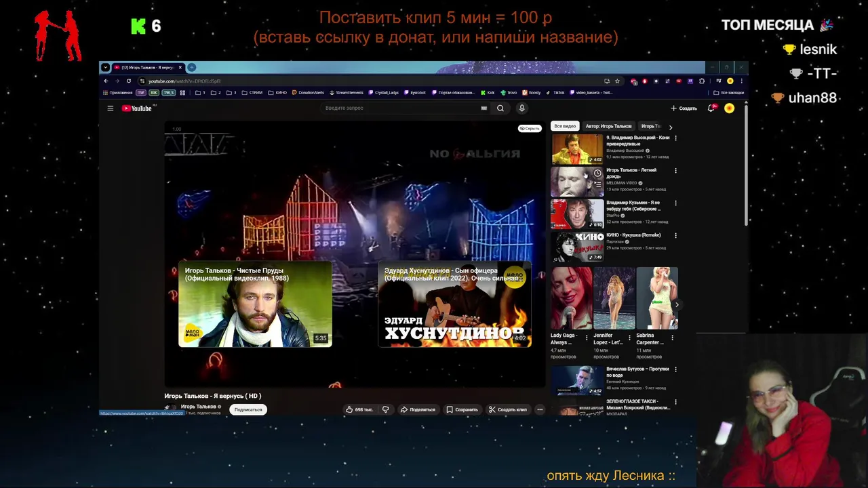Open the Все закладки folder

pyautogui.click(x=728, y=92)
